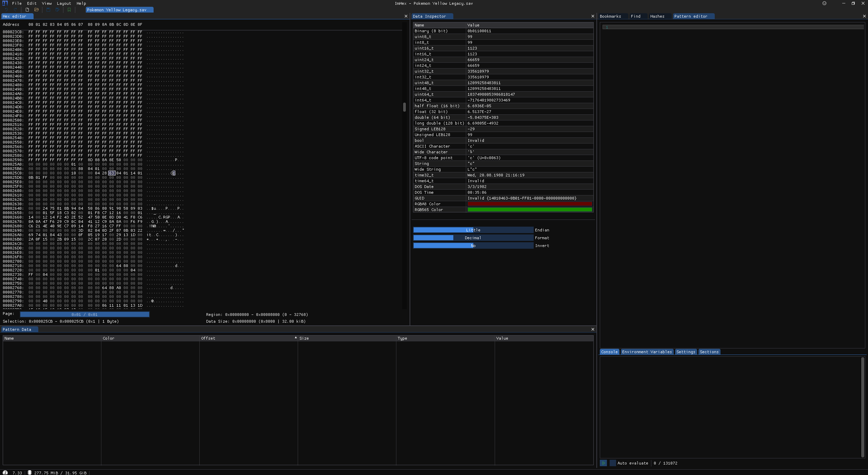Click the green bookmark toolbar icon
The height and width of the screenshot is (475, 868).
tap(69, 10)
